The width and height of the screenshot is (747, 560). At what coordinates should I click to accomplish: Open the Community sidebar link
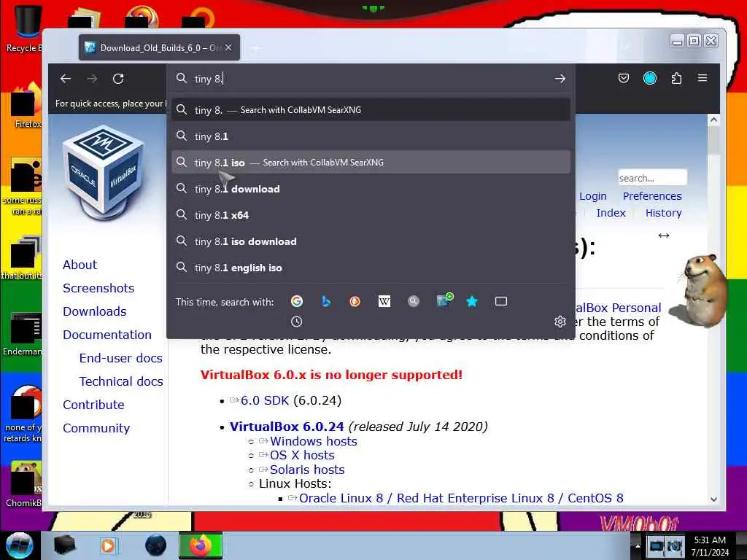(96, 428)
